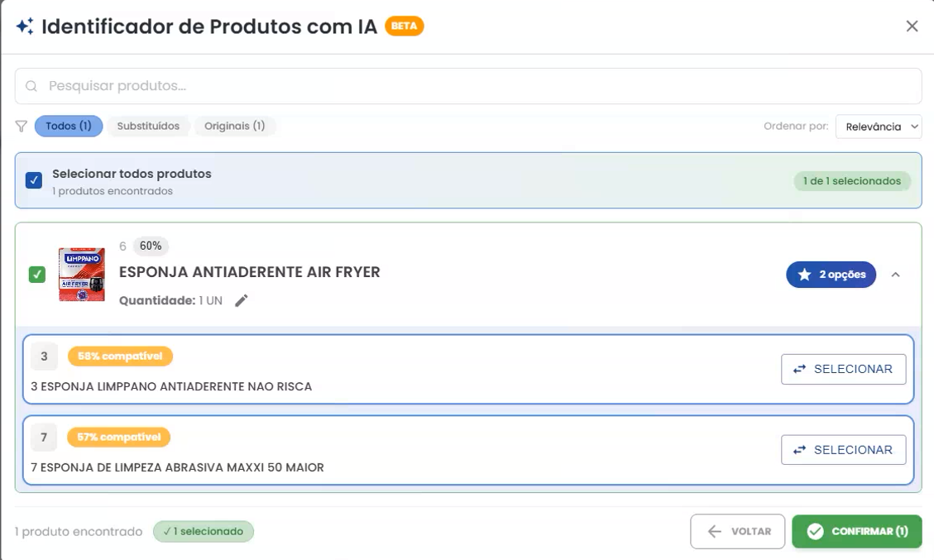Close the product identifier dialog

coord(912,26)
